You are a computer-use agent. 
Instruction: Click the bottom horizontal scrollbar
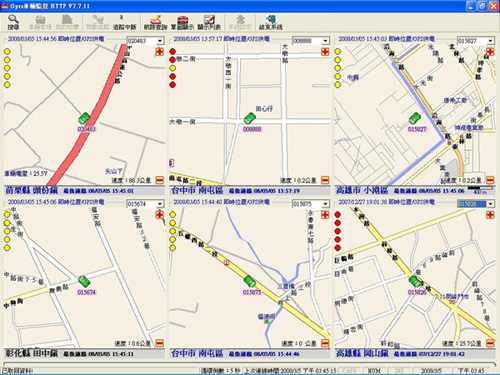[x=249, y=364]
